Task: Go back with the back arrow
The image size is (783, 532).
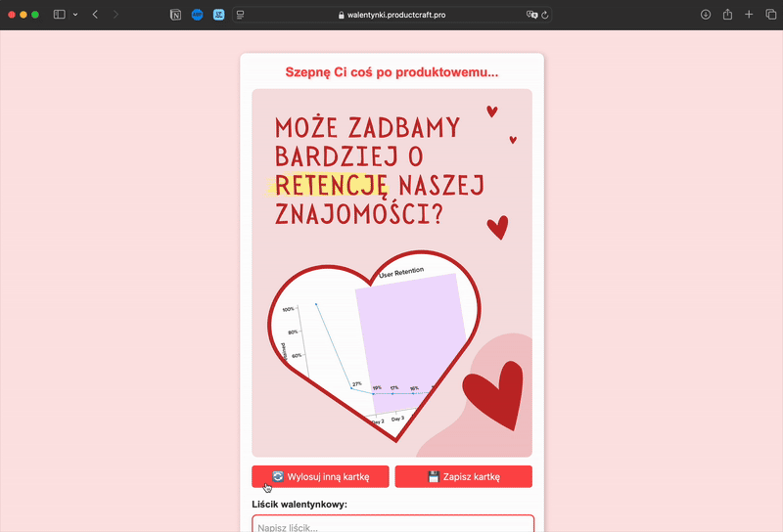Action: (x=95, y=15)
